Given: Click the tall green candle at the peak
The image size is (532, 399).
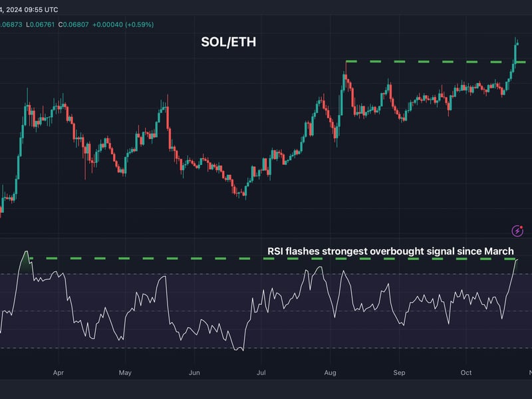Looking at the screenshot, I should [517, 50].
